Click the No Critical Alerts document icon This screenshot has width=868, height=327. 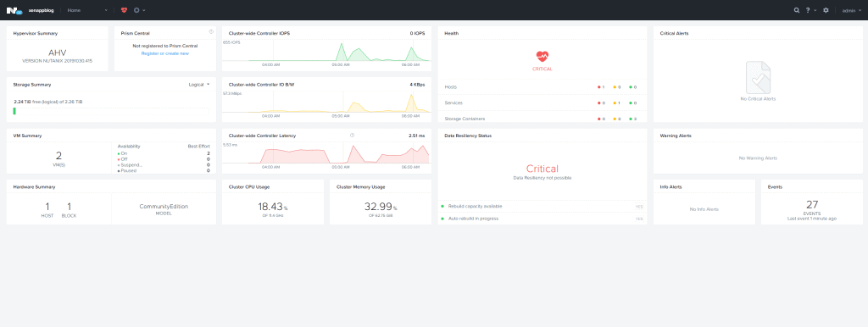pyautogui.click(x=758, y=77)
